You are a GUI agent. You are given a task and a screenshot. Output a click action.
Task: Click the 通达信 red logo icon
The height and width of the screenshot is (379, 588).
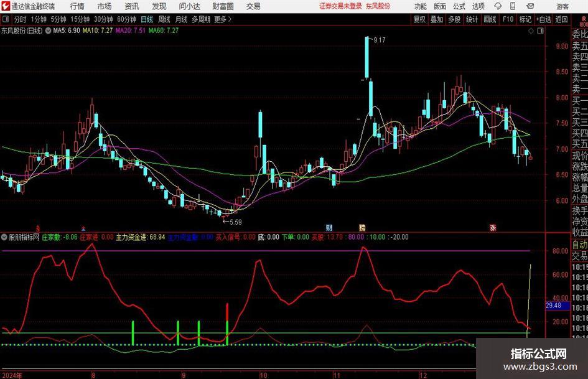tap(6, 6)
